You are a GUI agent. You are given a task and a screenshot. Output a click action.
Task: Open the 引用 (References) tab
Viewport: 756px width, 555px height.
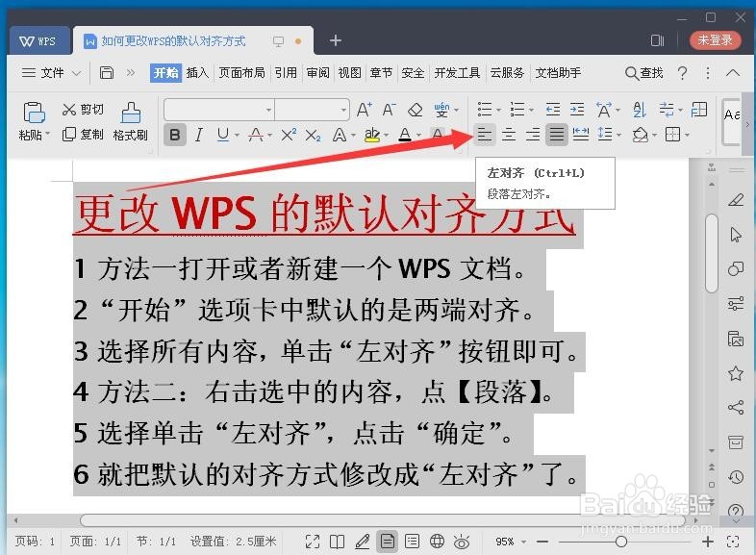286,73
